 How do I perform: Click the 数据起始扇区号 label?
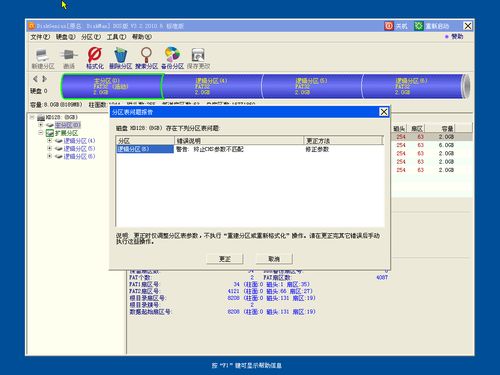pyautogui.click(x=150, y=312)
